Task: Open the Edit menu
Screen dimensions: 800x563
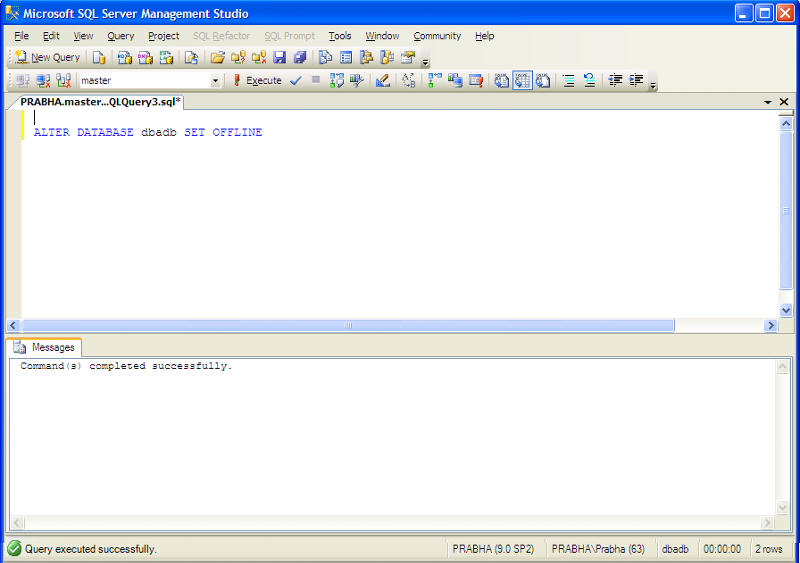Action: tap(51, 36)
